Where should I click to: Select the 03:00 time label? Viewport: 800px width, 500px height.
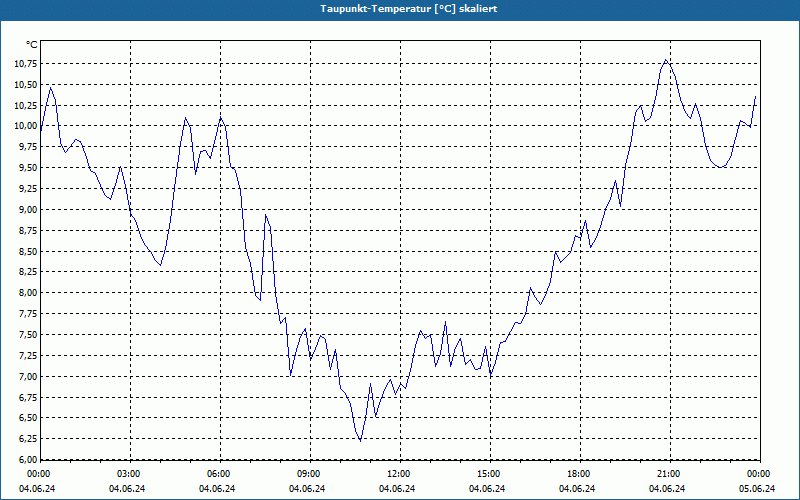pos(128,474)
